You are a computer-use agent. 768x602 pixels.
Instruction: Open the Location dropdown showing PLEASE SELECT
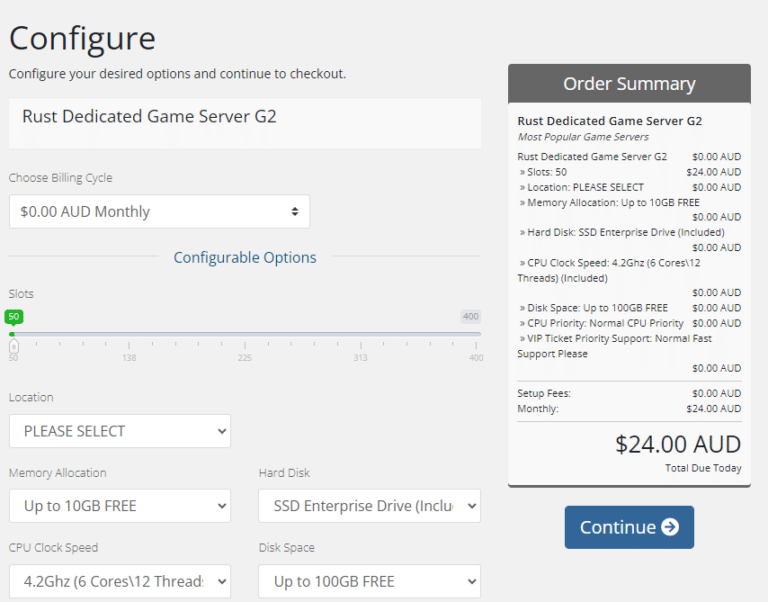[119, 431]
